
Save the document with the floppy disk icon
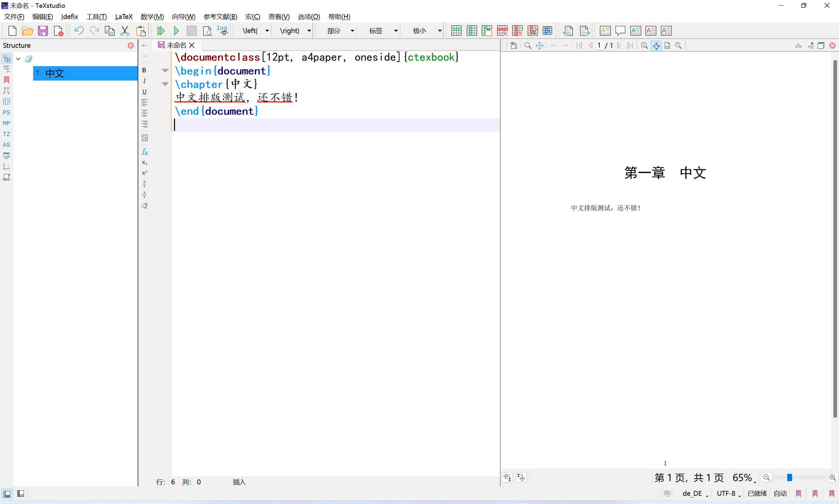click(43, 30)
